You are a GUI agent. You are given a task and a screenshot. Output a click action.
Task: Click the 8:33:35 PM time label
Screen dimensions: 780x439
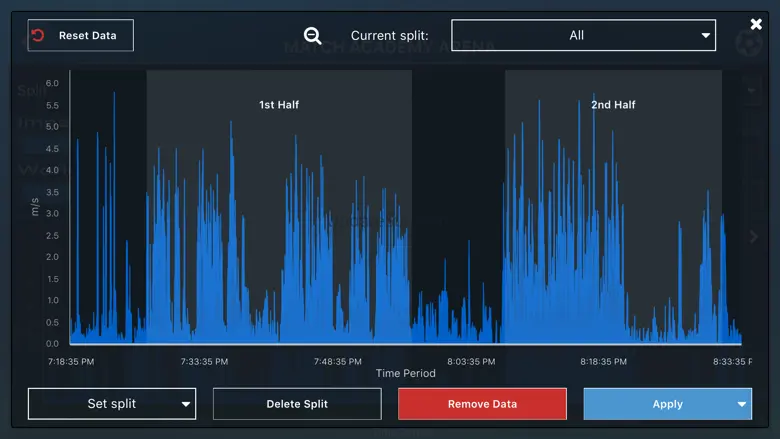pyautogui.click(x=737, y=361)
